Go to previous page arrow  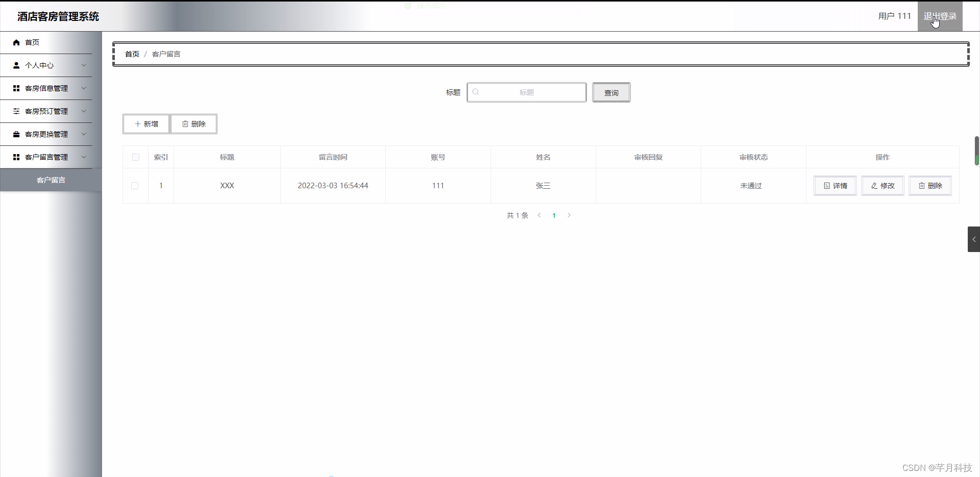[539, 215]
